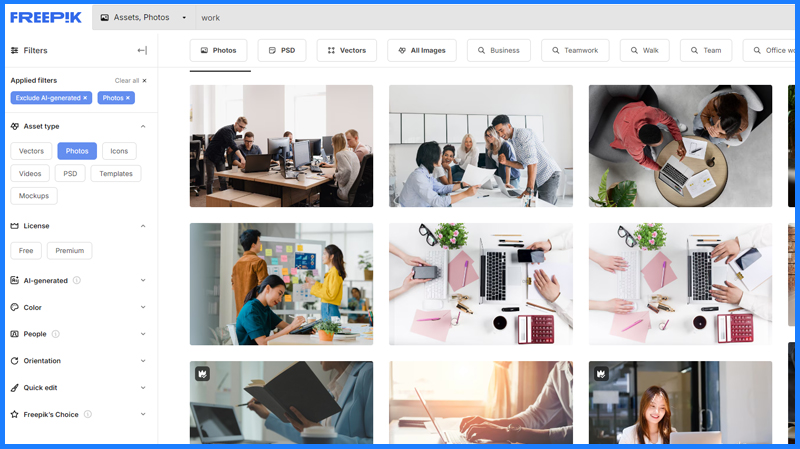
Task: Open overhead photo of two people at round table
Action: (x=680, y=146)
